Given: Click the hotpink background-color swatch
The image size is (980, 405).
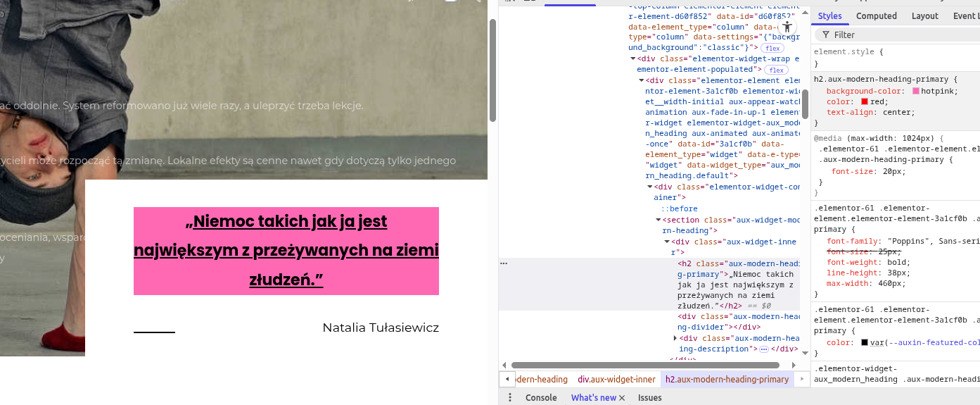Looking at the screenshot, I should click(x=916, y=92).
